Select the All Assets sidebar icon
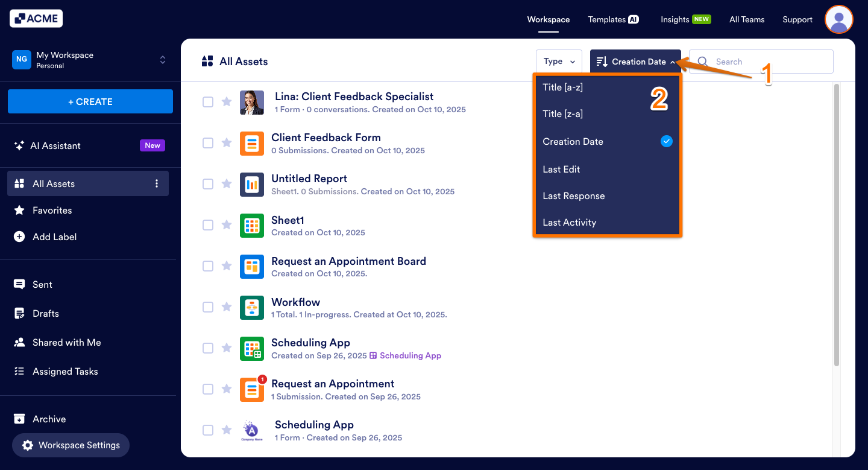The height and width of the screenshot is (470, 868). pyautogui.click(x=18, y=183)
